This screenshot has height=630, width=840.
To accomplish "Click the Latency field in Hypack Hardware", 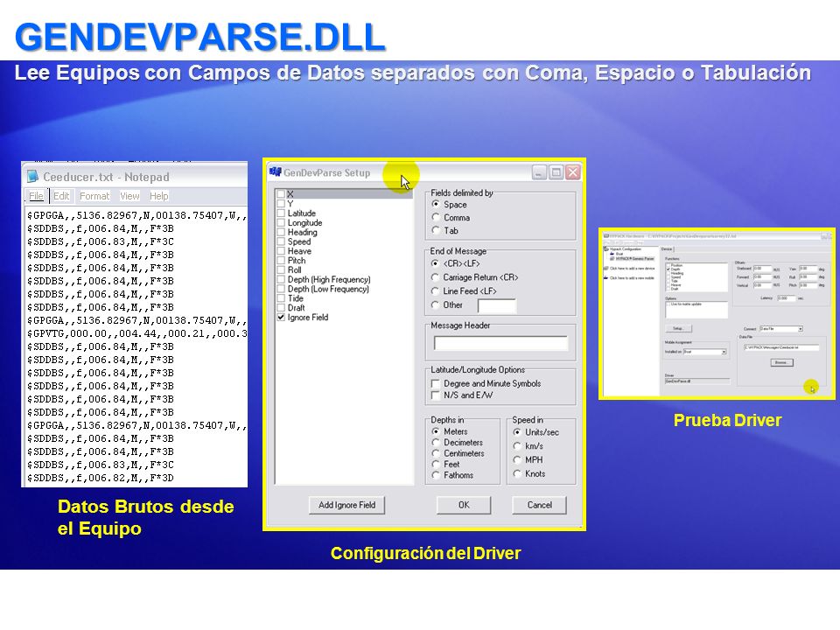I will click(787, 298).
